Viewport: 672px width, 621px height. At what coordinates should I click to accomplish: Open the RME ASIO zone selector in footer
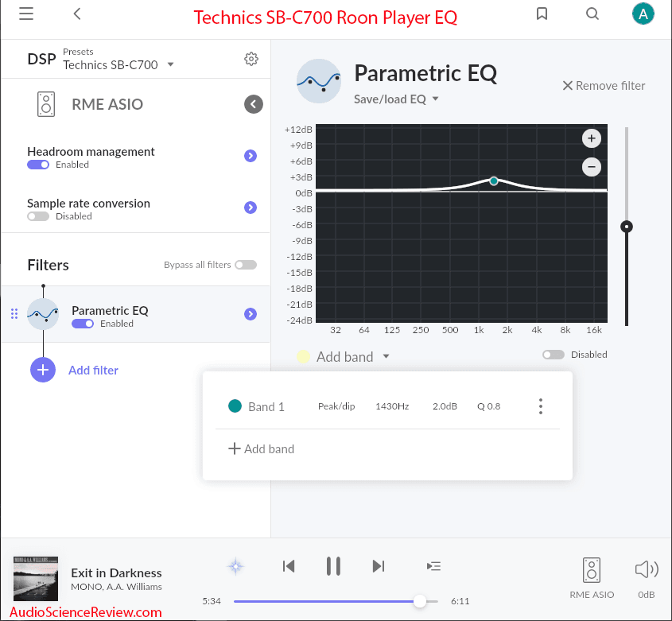coord(592,578)
